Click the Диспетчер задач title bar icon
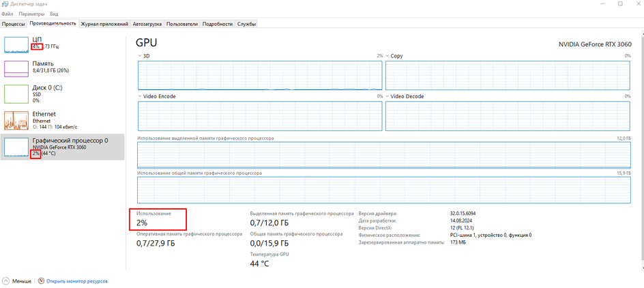 click(4, 3)
